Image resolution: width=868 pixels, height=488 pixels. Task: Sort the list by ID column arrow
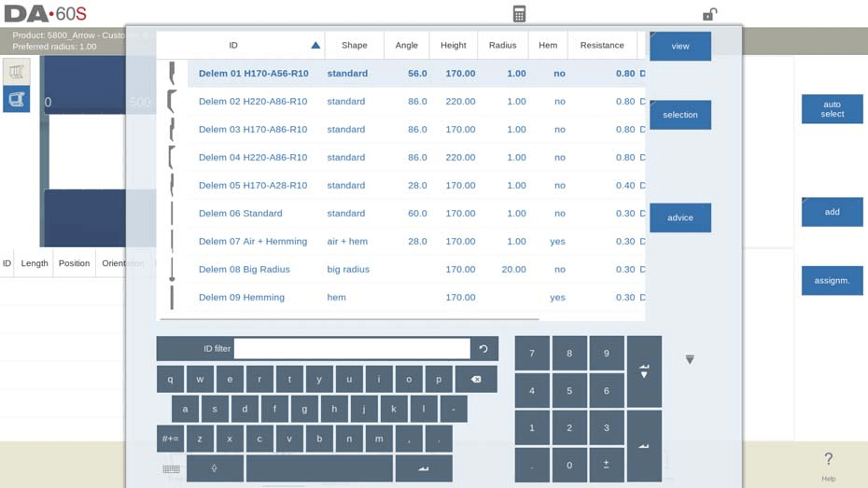click(x=315, y=45)
